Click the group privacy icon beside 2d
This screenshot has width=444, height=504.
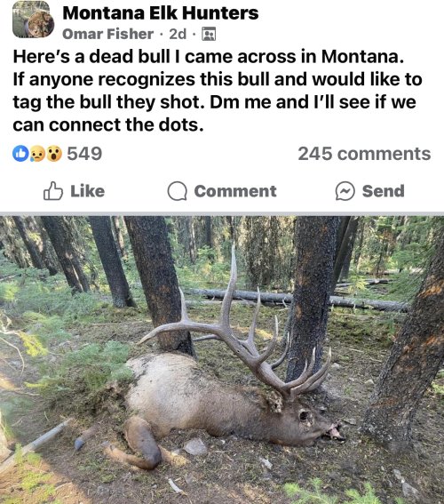click(209, 34)
